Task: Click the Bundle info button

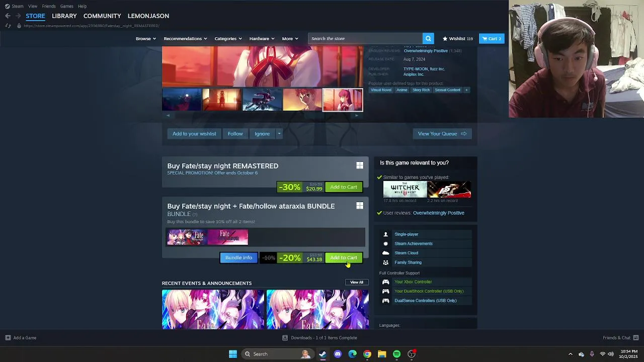Action: click(x=238, y=258)
